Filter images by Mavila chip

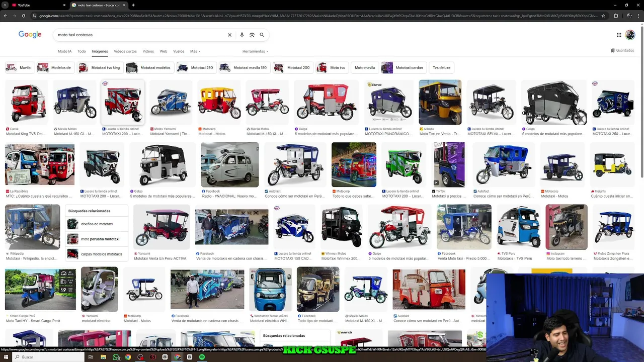pos(19,67)
